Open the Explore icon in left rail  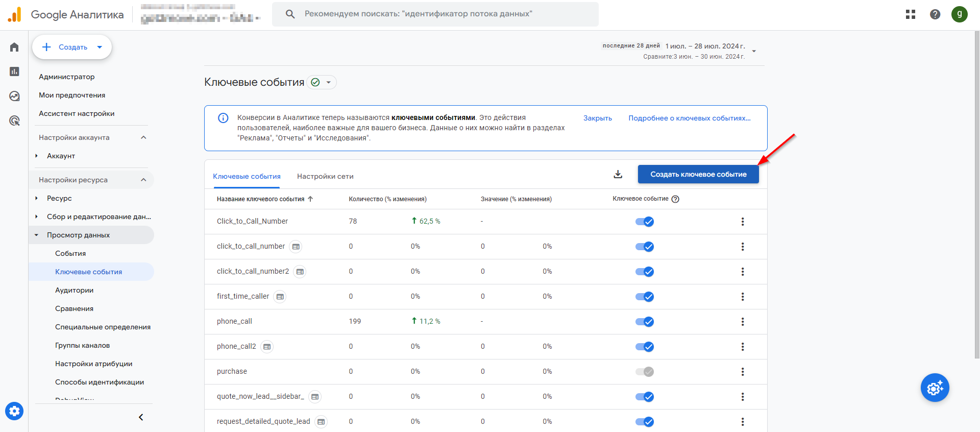[x=14, y=96]
